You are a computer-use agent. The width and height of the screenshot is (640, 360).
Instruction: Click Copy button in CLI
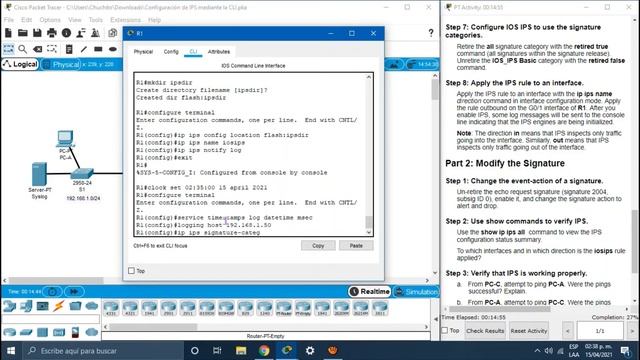(318, 246)
